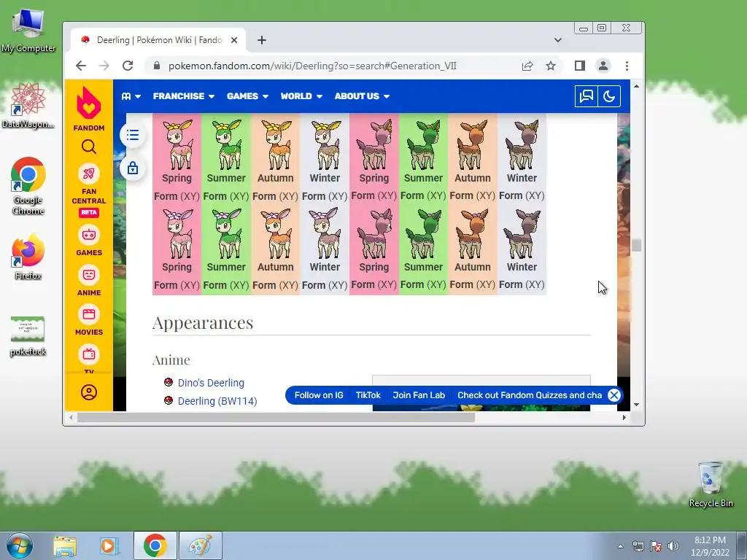This screenshot has width=747, height=560.
Task: Expand the FRANCHISE menu
Action: point(184,96)
